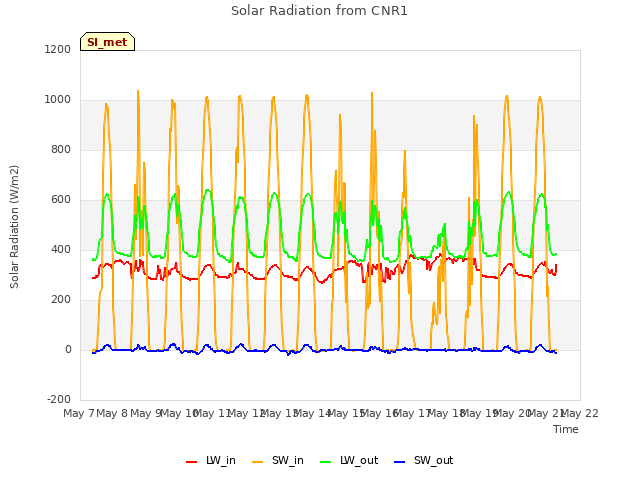Click the May 8 x-axis label

(112, 413)
